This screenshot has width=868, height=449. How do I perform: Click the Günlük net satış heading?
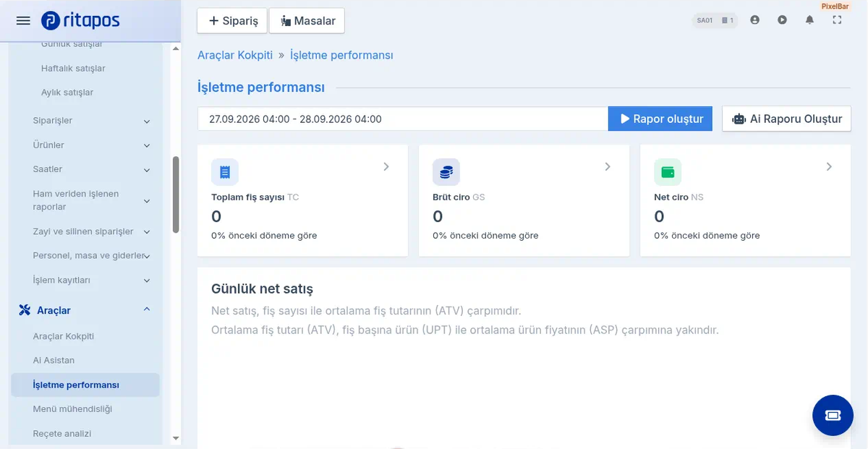262,289
